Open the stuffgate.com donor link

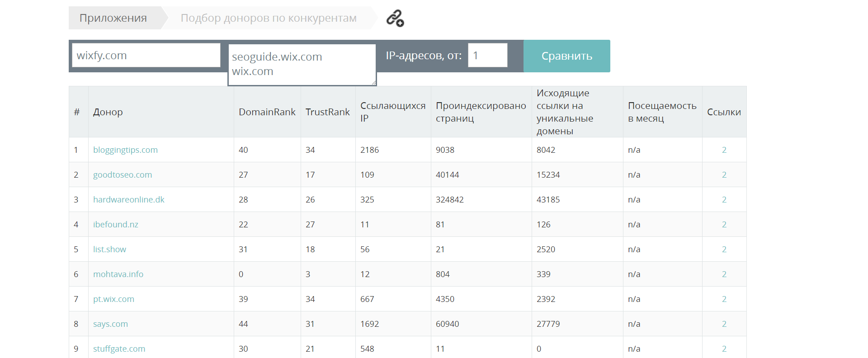coord(119,349)
